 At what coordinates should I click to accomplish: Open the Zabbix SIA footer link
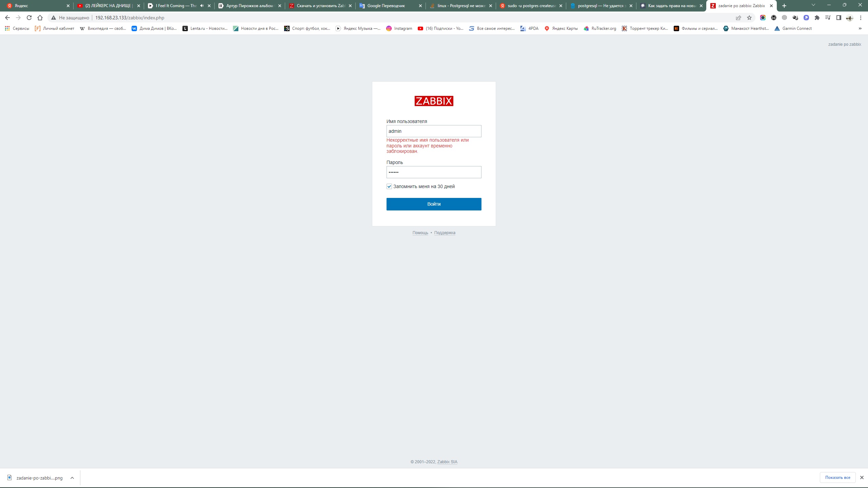[447, 462]
